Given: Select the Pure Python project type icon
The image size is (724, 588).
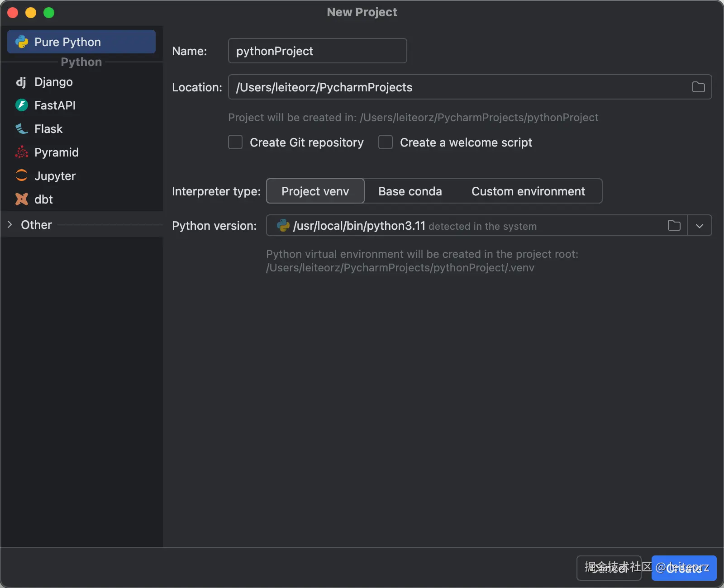Looking at the screenshot, I should click(x=22, y=42).
